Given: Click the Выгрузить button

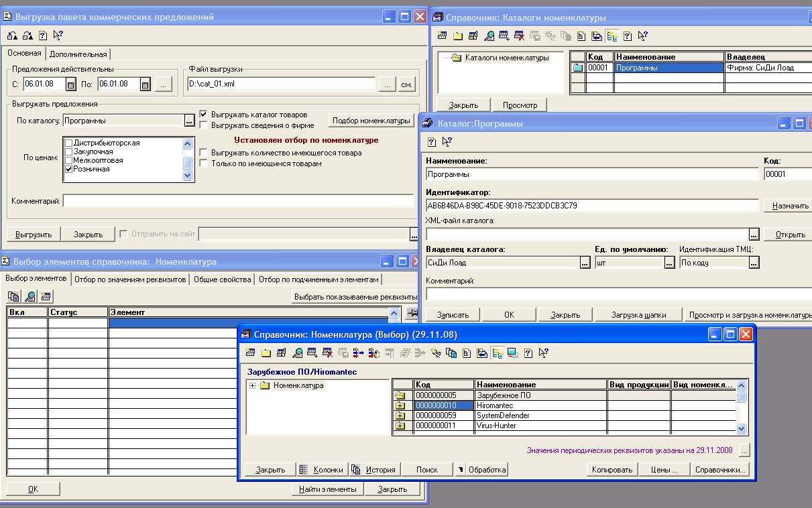Looking at the screenshot, I should (x=34, y=234).
